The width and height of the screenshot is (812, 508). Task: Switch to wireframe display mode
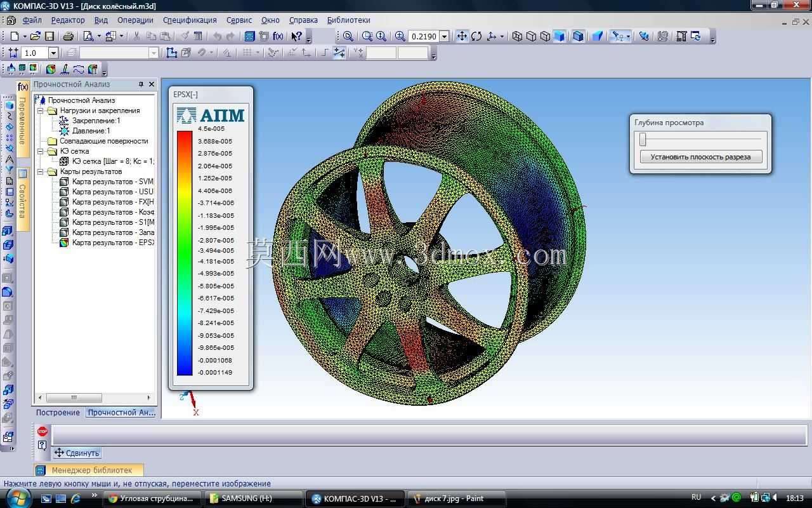tap(518, 36)
